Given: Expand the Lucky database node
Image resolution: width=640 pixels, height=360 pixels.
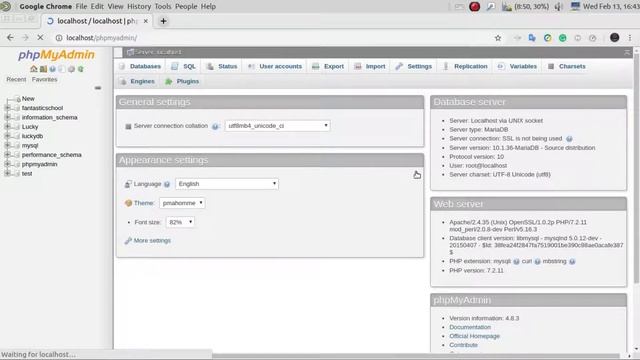Looking at the screenshot, I should click(x=7, y=127).
